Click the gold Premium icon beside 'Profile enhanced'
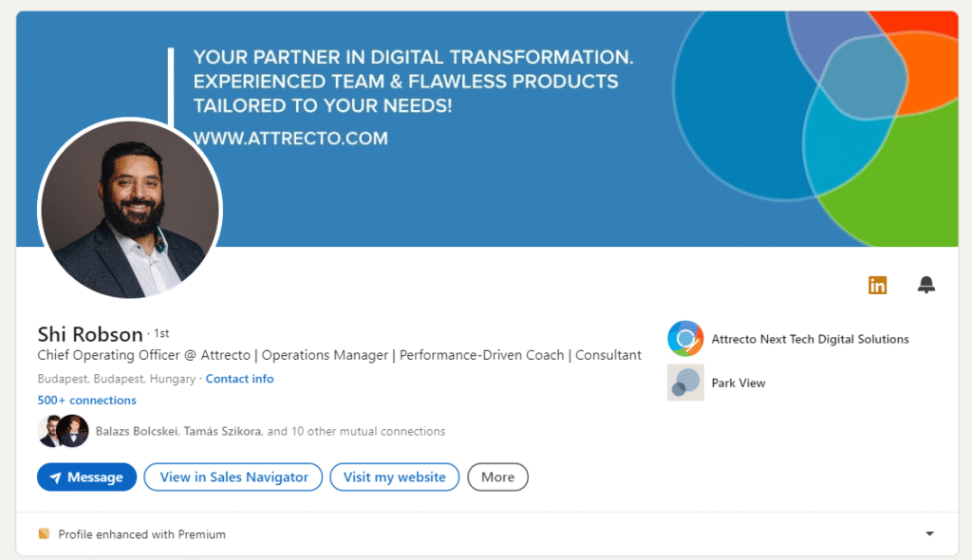Screen dimensions: 972x560 [44, 534]
